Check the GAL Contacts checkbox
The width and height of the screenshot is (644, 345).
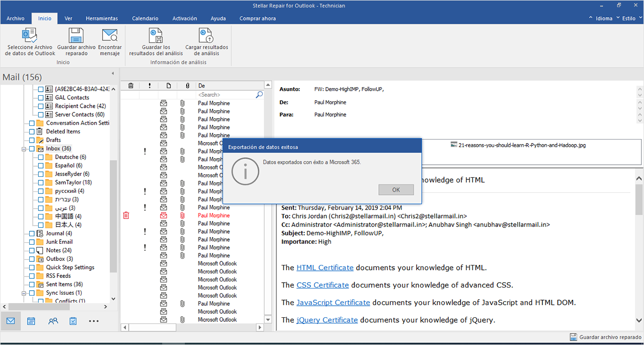coord(41,98)
